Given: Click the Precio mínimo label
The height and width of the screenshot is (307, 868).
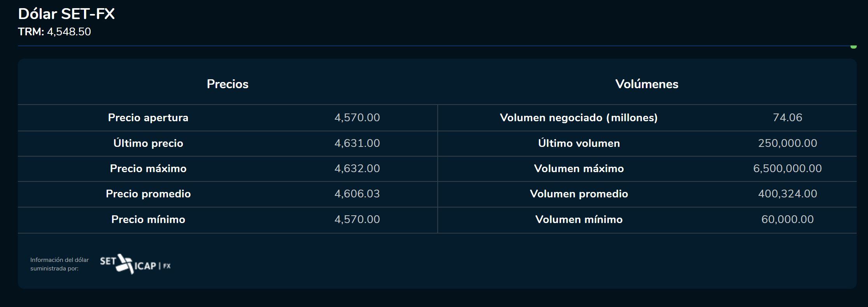Looking at the screenshot, I should coord(148,220).
